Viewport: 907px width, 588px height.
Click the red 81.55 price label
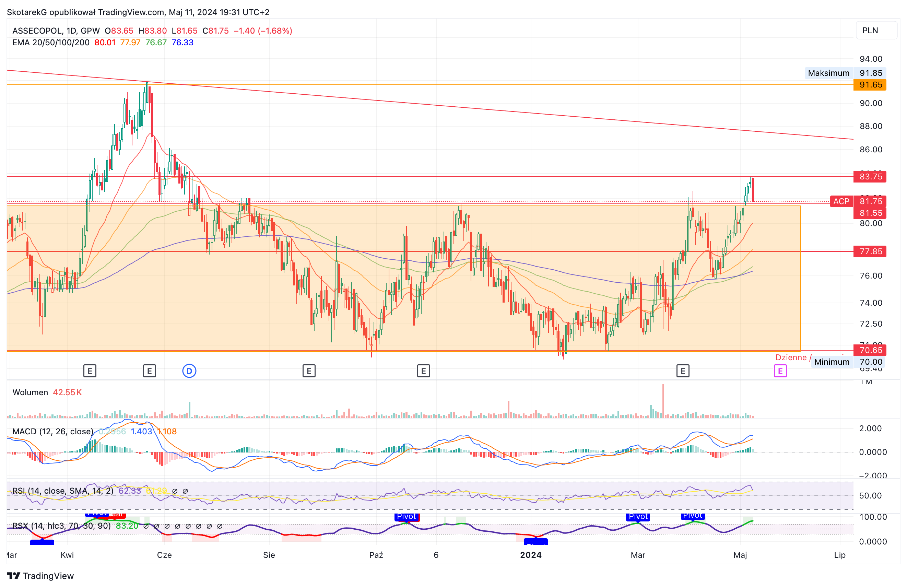click(x=870, y=213)
